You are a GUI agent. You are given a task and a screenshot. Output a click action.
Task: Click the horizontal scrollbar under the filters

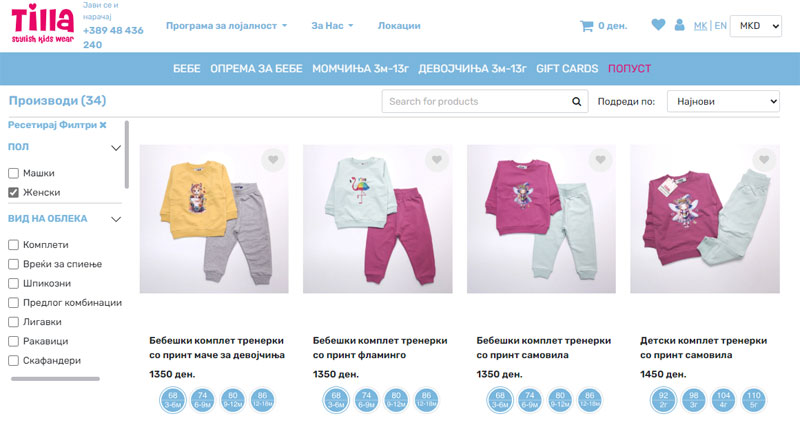(55, 379)
